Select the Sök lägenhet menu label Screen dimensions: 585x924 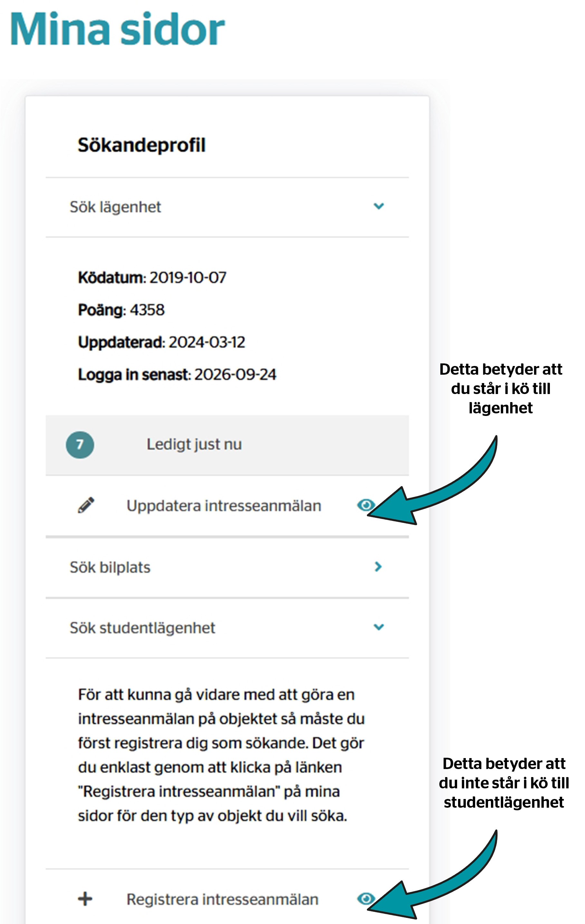[115, 207]
